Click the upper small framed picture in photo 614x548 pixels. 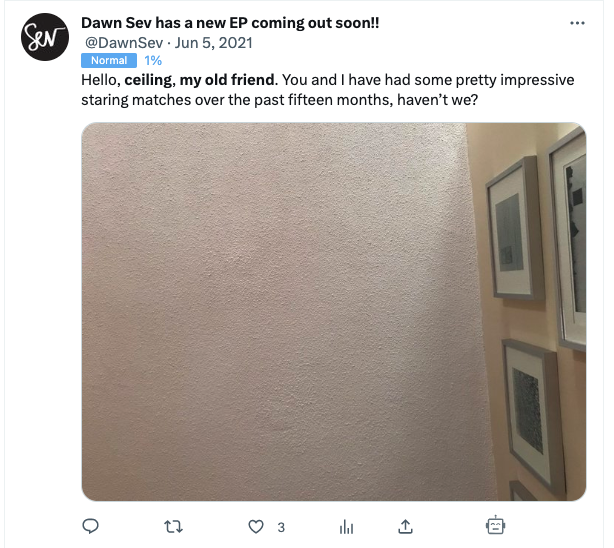[x=514, y=228]
